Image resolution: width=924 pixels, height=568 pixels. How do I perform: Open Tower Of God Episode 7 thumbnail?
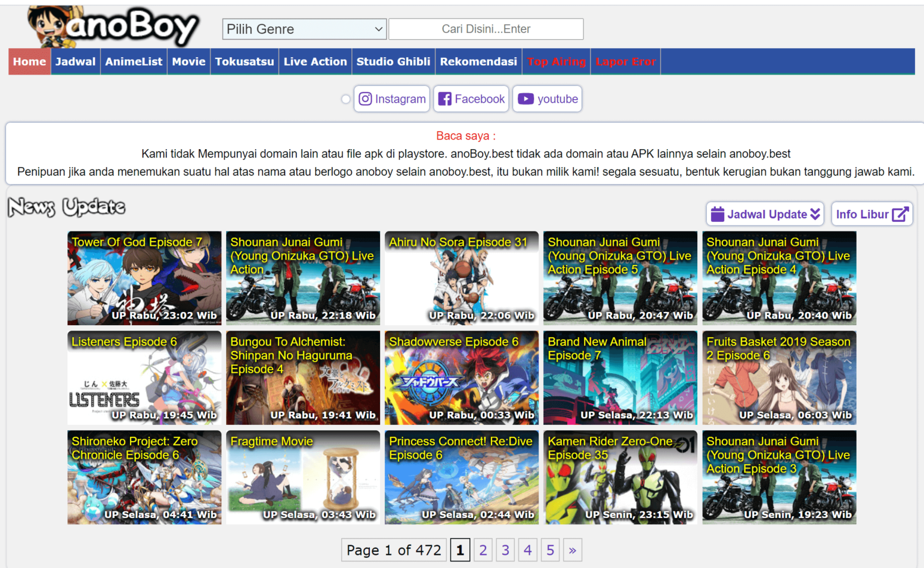[x=144, y=278]
